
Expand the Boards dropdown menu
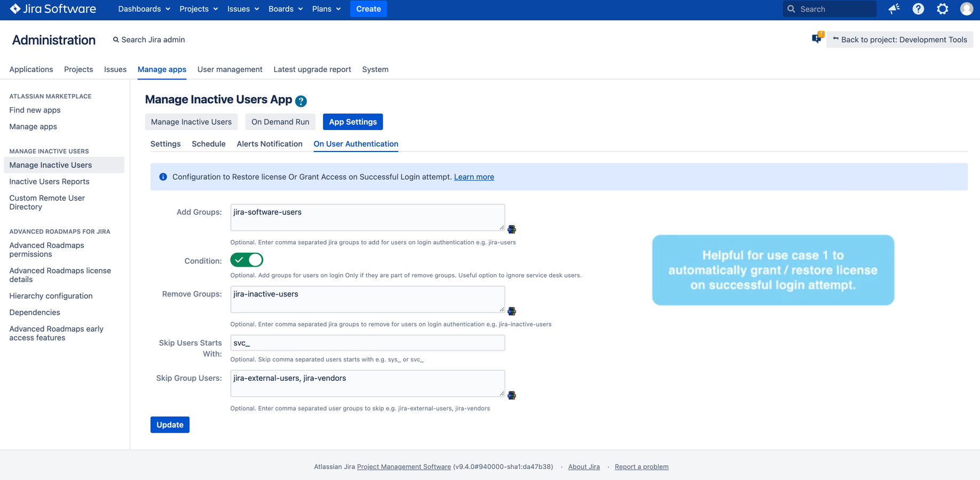click(x=286, y=9)
